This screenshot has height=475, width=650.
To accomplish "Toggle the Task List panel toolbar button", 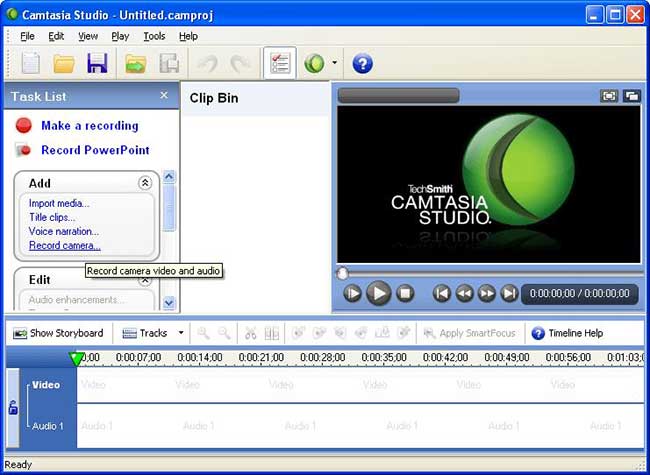I will coord(281,64).
